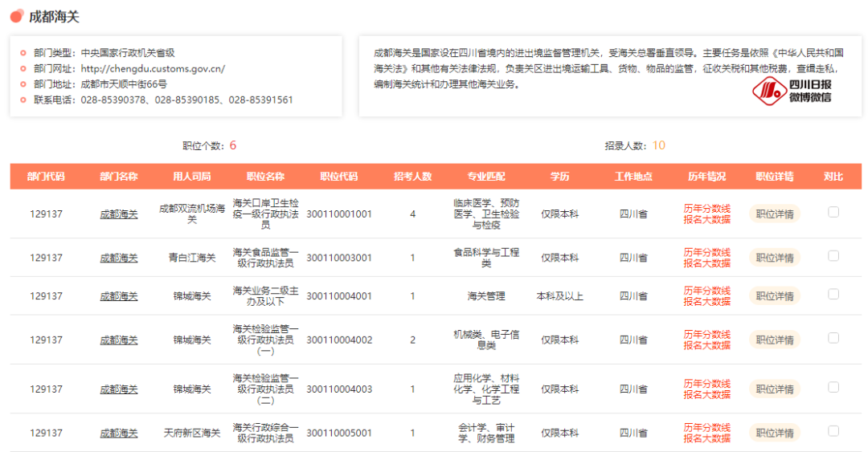Open 历年分数线 for 成都双流机场海关 row
This screenshot has height=452, width=868.
706,209
